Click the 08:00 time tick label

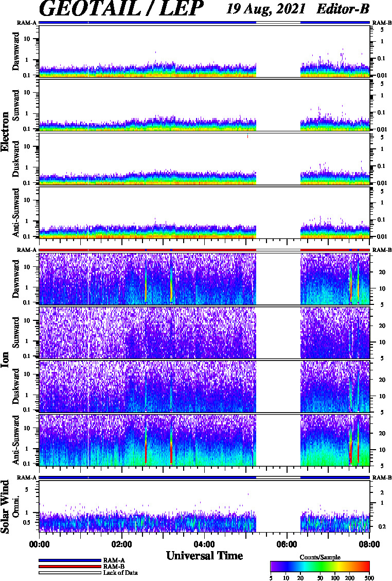coord(369,544)
